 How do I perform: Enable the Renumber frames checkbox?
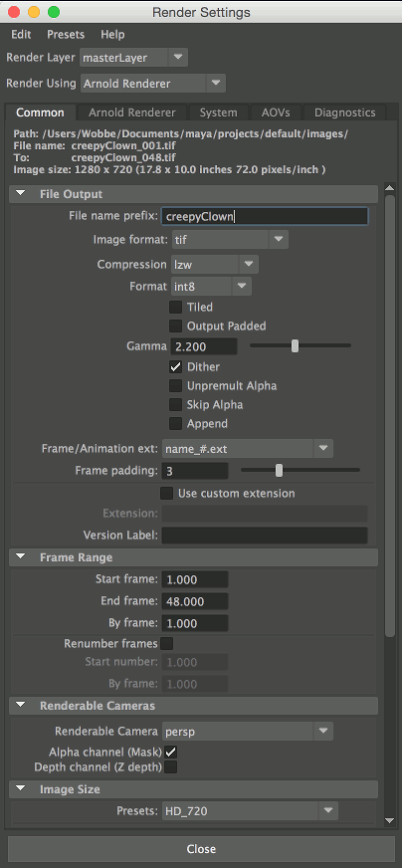[166, 644]
